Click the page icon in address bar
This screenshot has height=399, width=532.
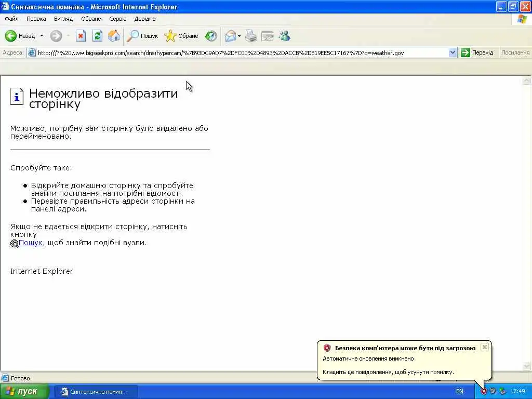pos(32,52)
